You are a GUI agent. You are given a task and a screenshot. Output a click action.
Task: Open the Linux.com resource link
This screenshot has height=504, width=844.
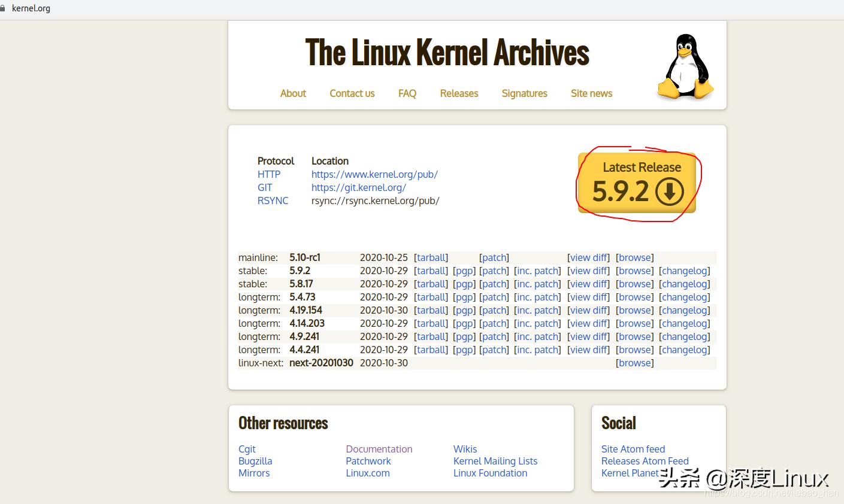[x=368, y=473]
